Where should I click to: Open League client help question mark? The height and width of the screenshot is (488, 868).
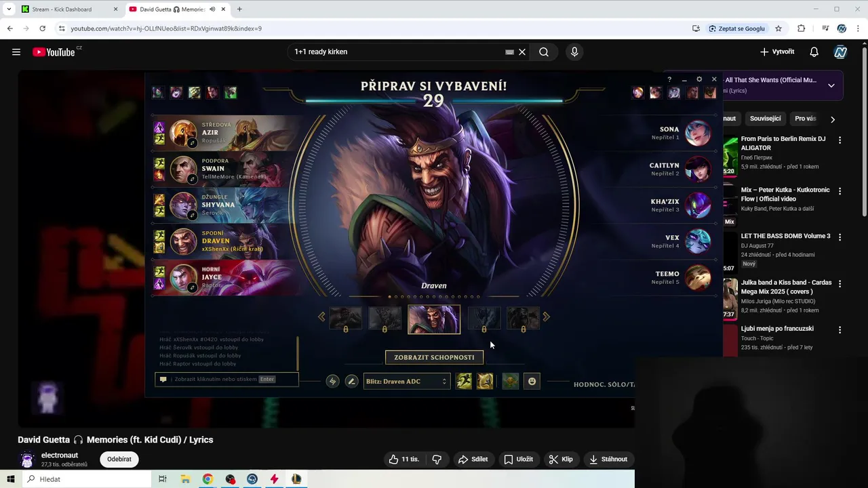click(x=669, y=79)
